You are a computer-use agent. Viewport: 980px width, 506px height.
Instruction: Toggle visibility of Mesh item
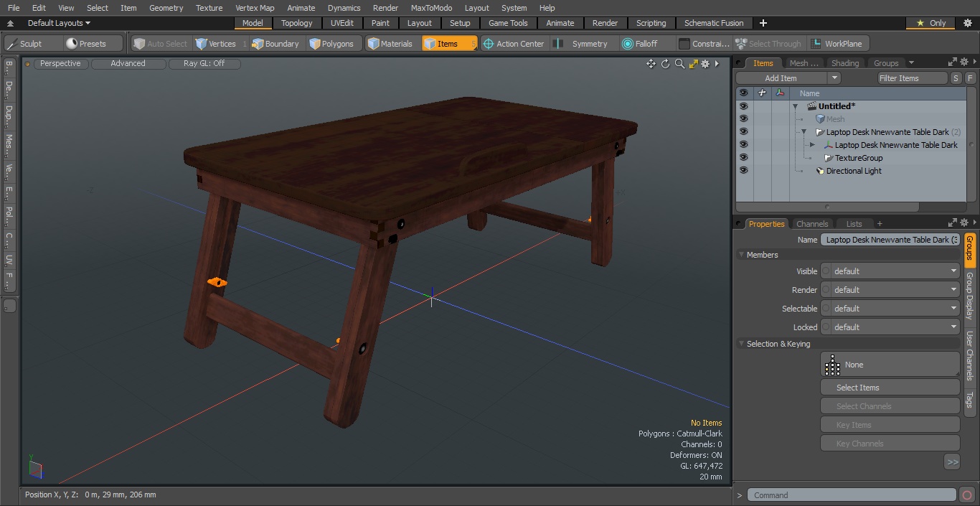(743, 119)
